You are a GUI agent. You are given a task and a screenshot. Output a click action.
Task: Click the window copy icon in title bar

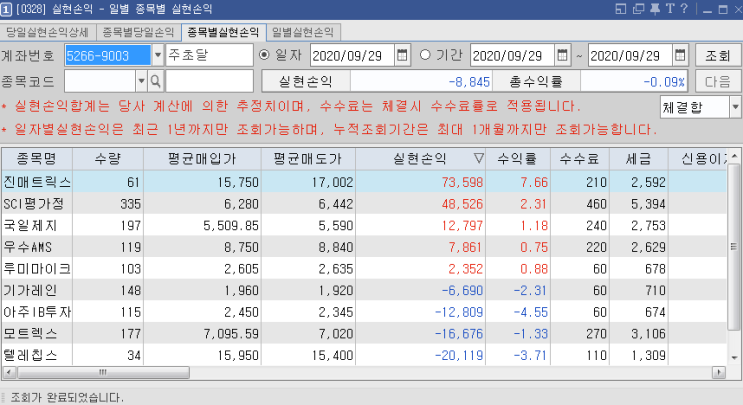638,9
